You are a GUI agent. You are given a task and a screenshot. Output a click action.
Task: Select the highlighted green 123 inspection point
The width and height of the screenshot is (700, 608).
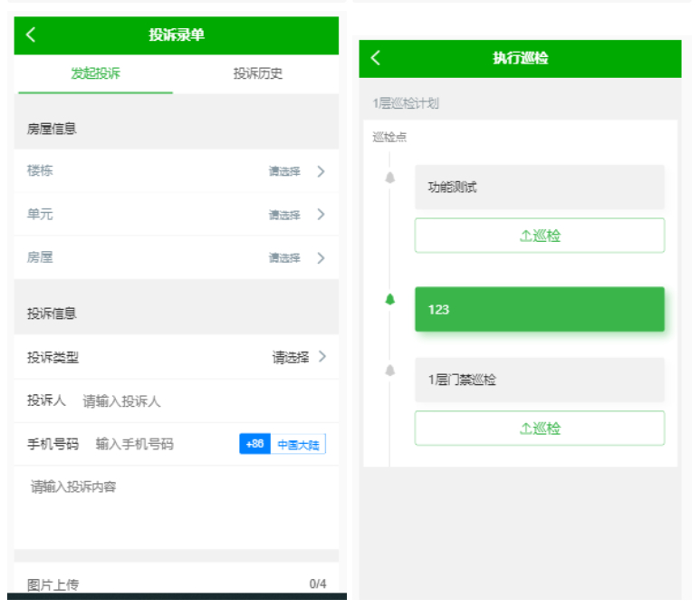click(x=539, y=309)
